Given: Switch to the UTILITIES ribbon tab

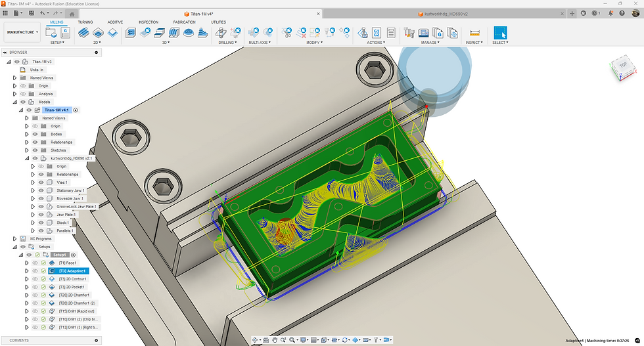Looking at the screenshot, I should 218,22.
